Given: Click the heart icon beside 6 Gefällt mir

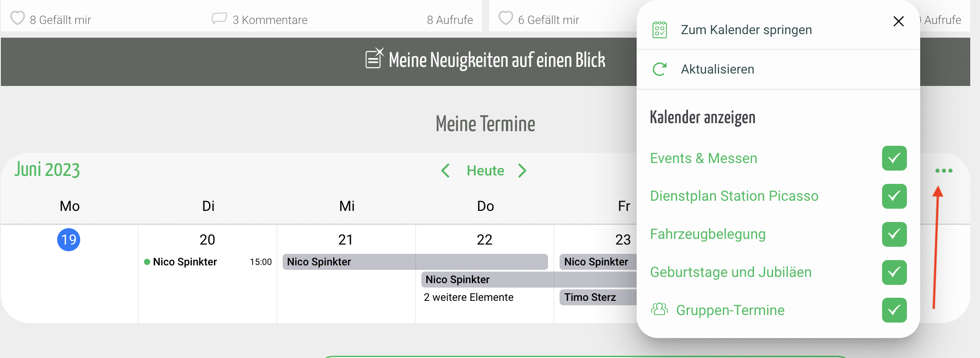Looking at the screenshot, I should tap(506, 18).
